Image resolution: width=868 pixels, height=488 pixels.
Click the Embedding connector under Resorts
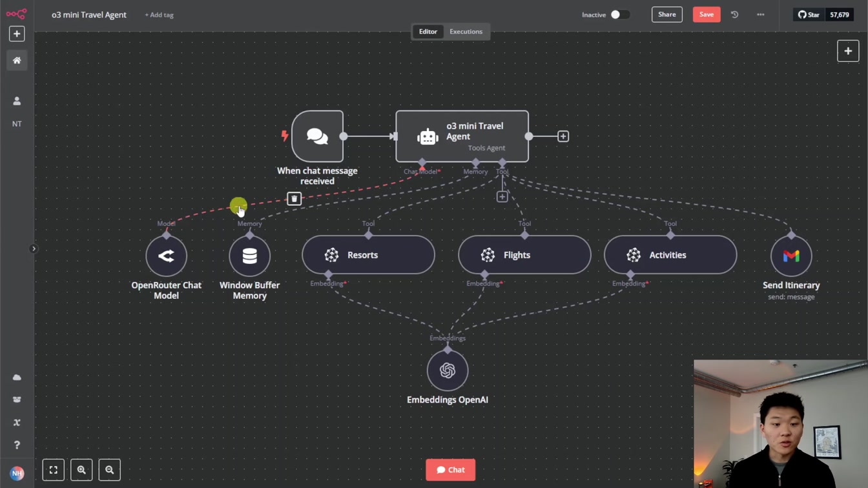pos(329,275)
